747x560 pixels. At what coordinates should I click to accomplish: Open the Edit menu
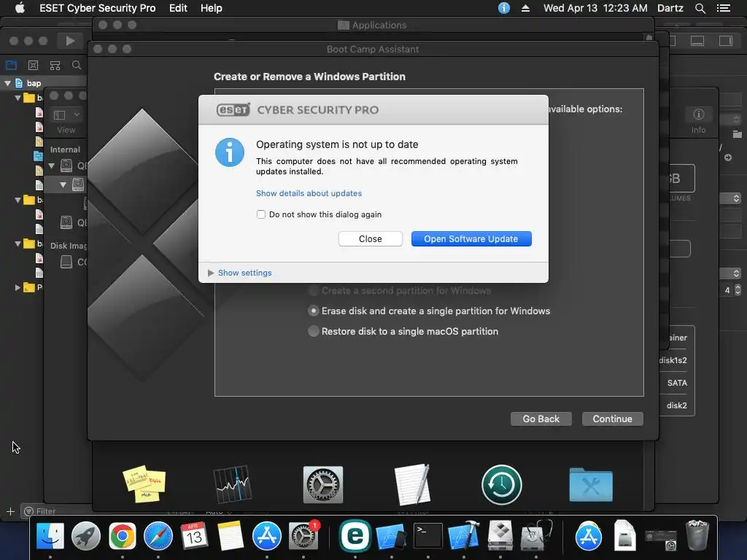coord(178,8)
